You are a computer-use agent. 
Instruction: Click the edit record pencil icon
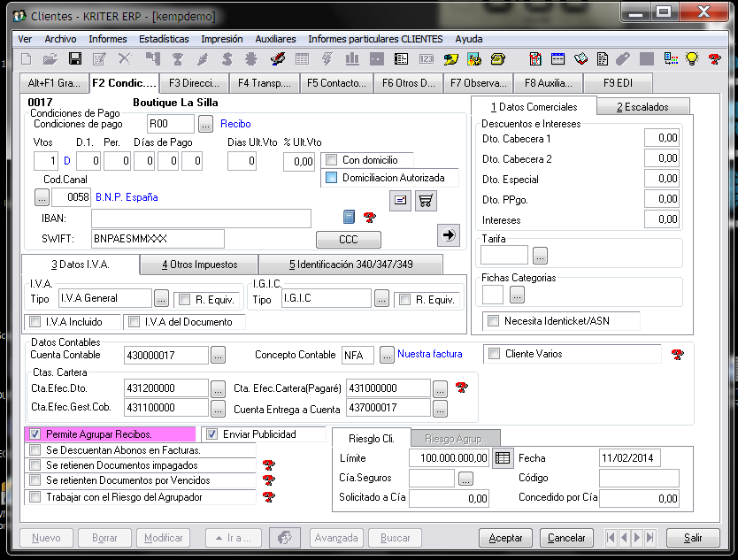[x=99, y=58]
